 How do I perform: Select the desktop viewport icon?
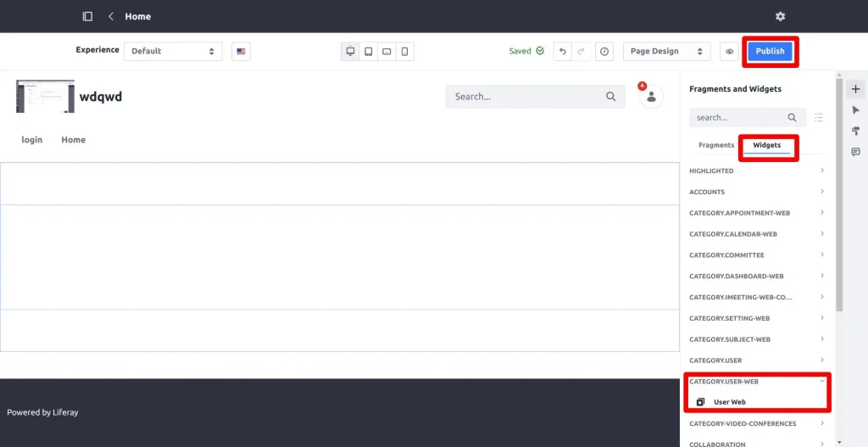[350, 52]
